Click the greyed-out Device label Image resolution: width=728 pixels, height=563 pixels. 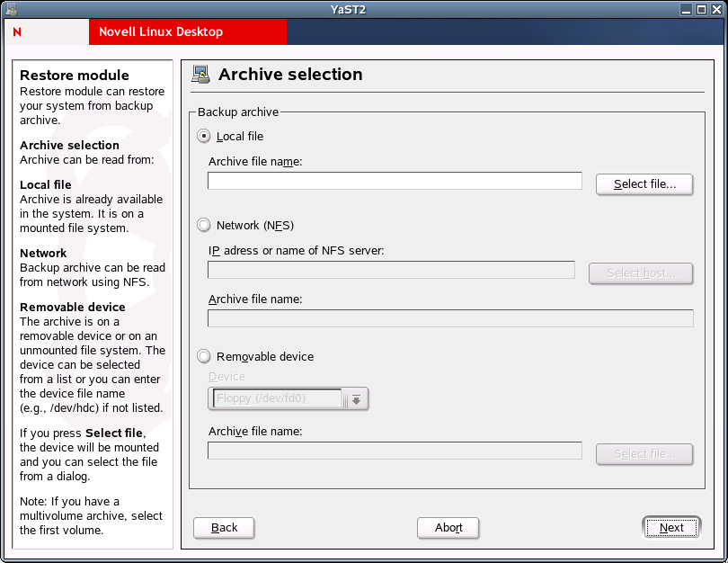click(x=227, y=377)
